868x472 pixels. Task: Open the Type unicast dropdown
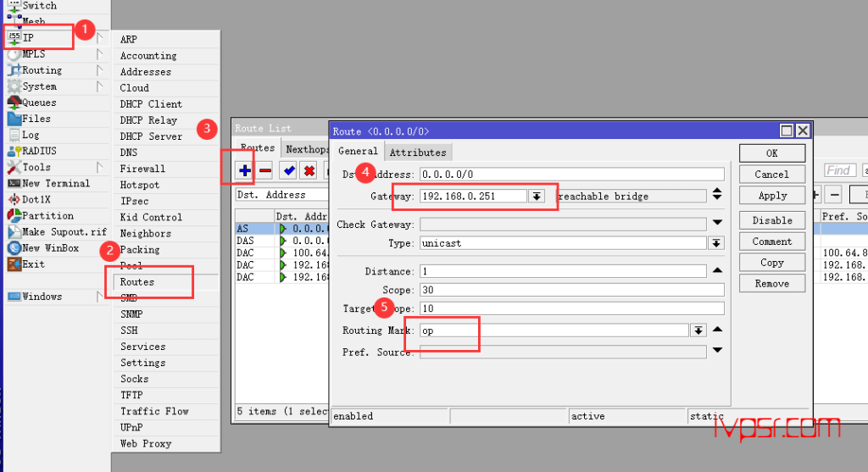point(716,243)
